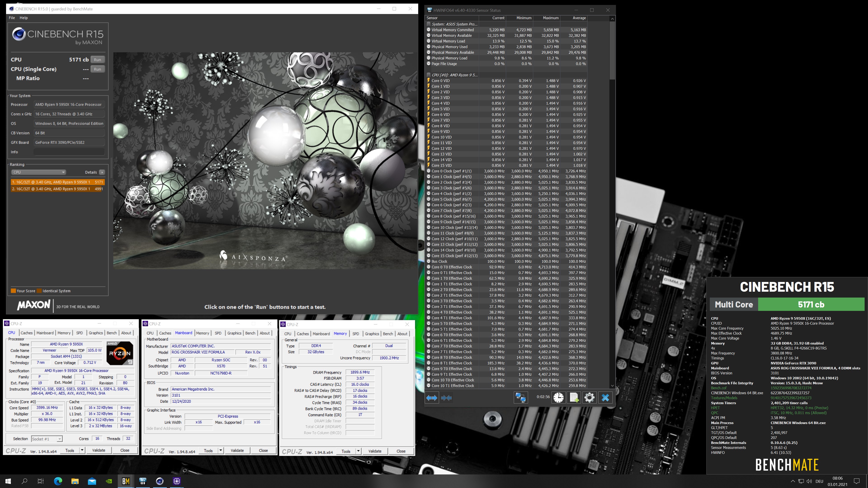Click DEU language indicator in taskbar
Screen dimensions: 868x488
(819, 481)
